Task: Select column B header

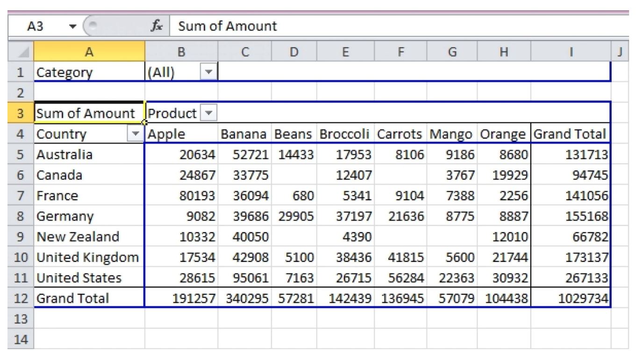Action: tap(181, 52)
